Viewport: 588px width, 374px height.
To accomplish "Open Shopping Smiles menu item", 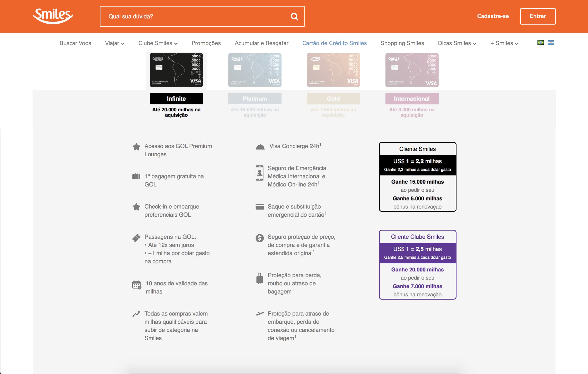I will click(402, 43).
